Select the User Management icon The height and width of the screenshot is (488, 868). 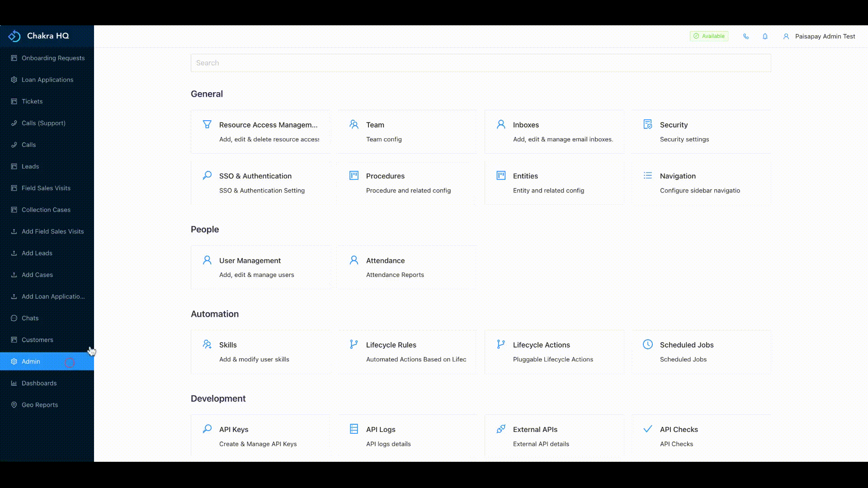[208, 260]
